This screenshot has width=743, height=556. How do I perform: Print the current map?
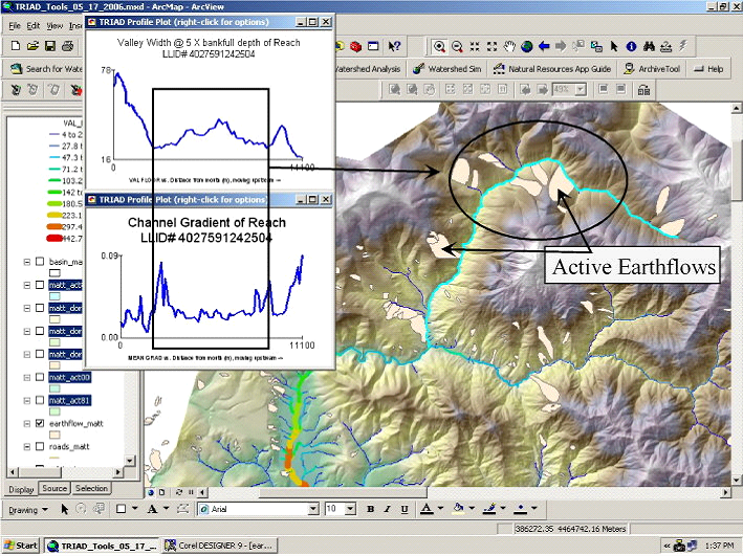coord(68,46)
